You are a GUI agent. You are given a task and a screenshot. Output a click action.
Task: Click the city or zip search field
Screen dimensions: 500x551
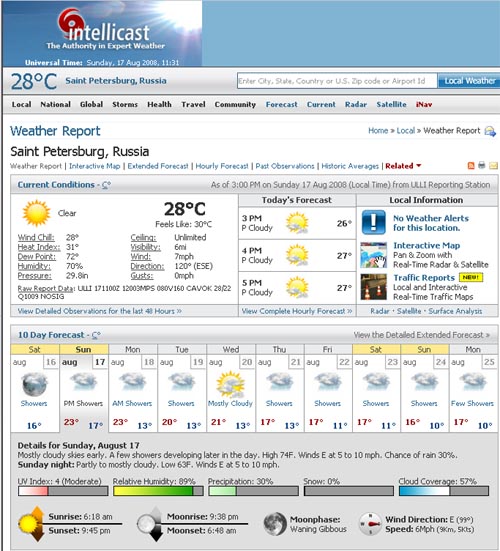tap(337, 81)
